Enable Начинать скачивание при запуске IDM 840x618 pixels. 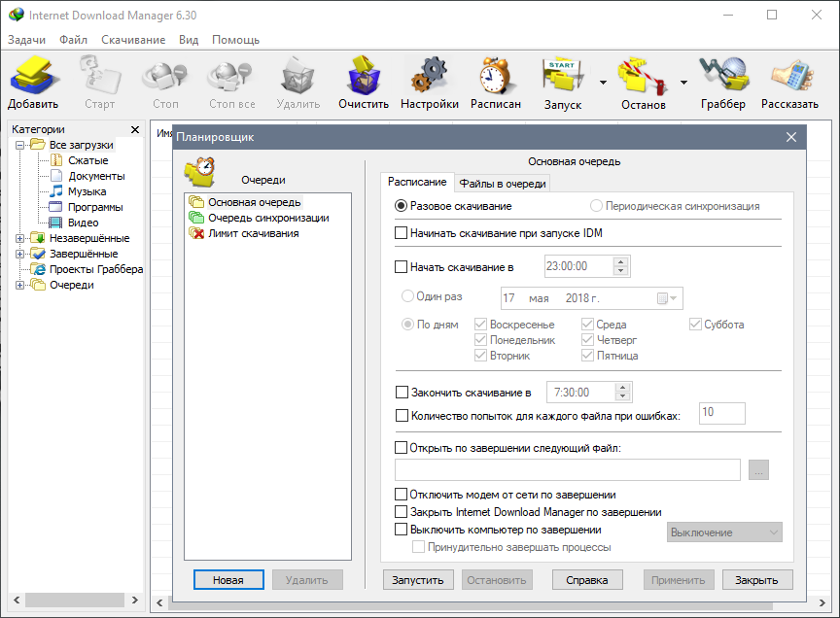click(x=401, y=233)
